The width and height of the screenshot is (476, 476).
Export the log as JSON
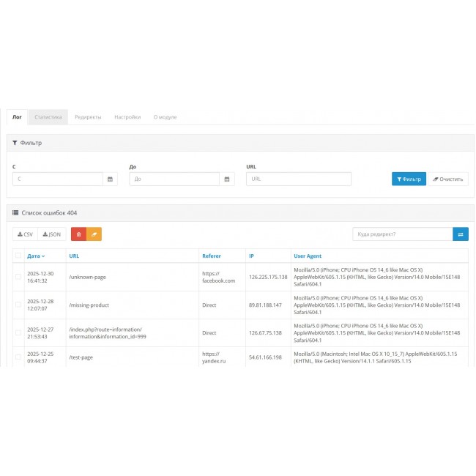51,234
